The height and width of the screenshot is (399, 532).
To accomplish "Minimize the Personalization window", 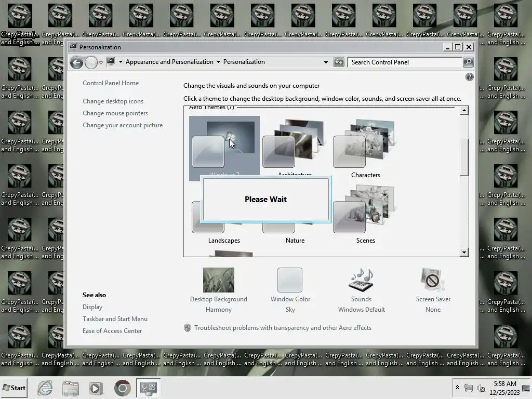I will click(x=447, y=47).
